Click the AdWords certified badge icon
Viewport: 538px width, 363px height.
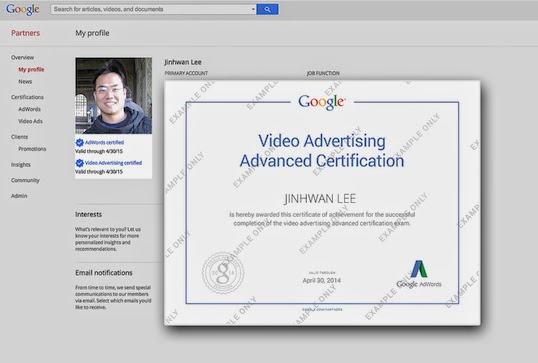point(80,142)
